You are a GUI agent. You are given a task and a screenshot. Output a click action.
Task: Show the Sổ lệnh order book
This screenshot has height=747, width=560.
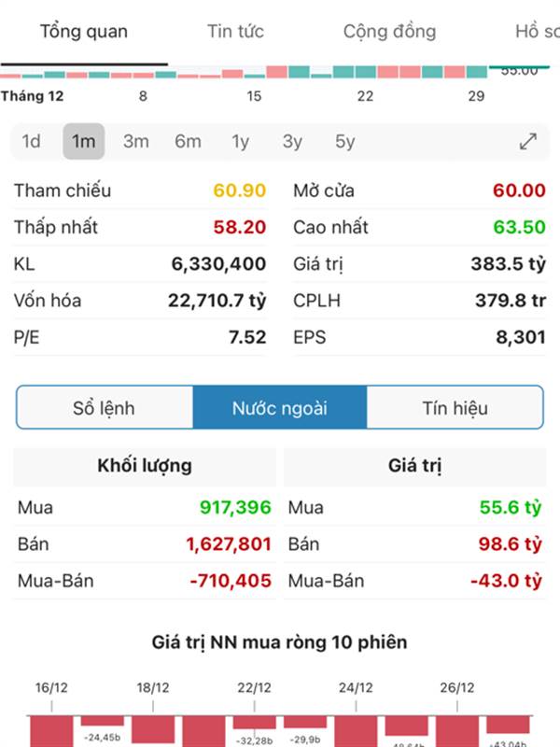[x=104, y=408]
